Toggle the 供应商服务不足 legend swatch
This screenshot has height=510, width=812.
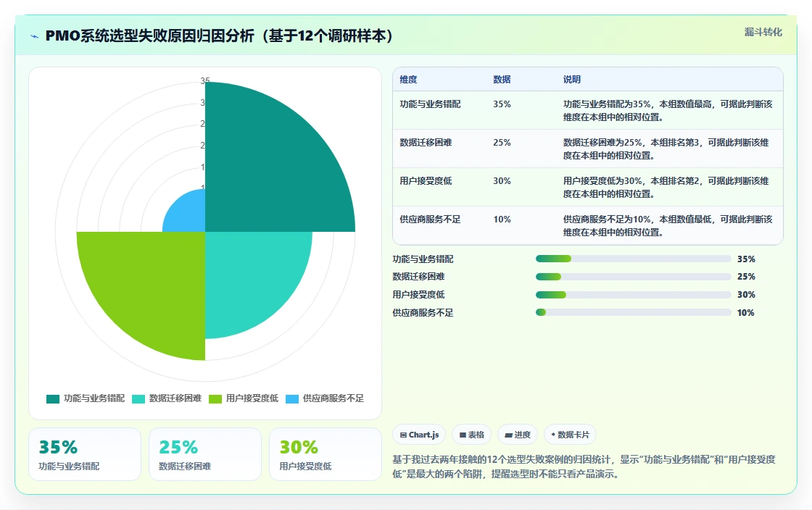click(292, 398)
